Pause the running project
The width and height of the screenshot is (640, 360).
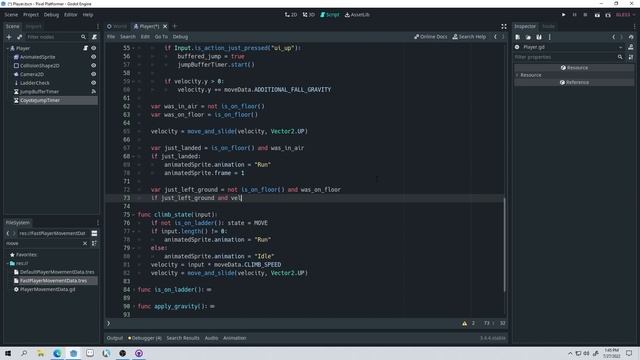[574, 15]
